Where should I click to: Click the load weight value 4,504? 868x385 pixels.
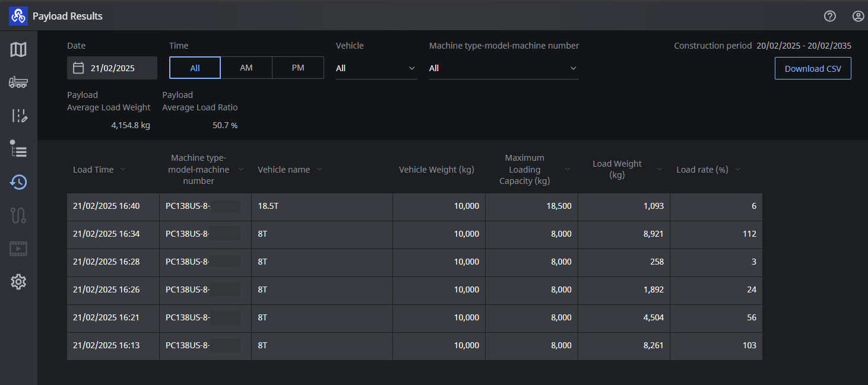pos(652,318)
